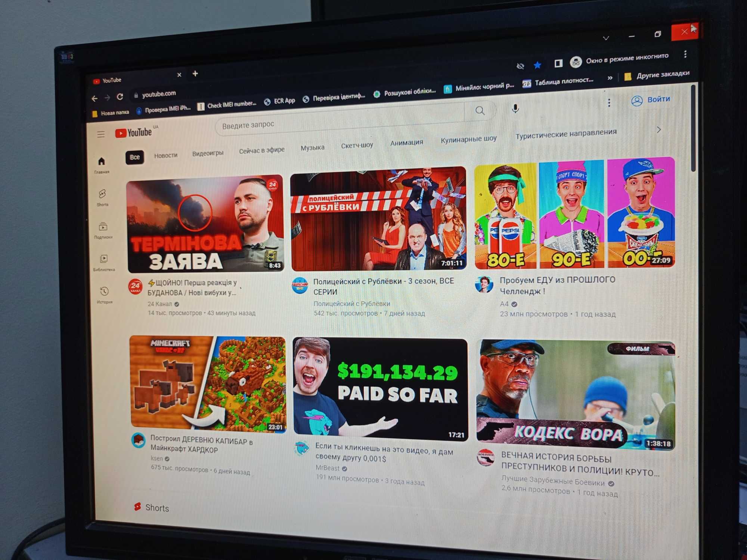This screenshot has width=747, height=560.
Task: Open the Другие закладки folder
Action: [657, 75]
